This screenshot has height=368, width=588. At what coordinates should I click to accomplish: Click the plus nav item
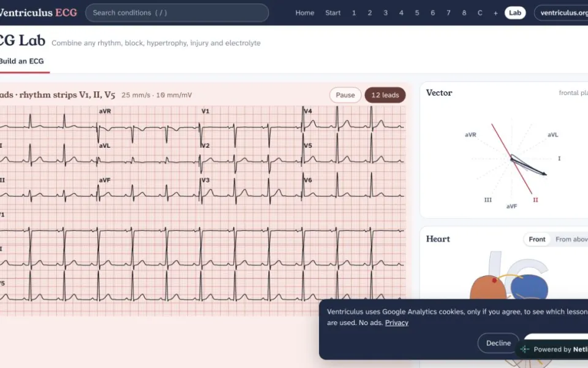(x=496, y=13)
